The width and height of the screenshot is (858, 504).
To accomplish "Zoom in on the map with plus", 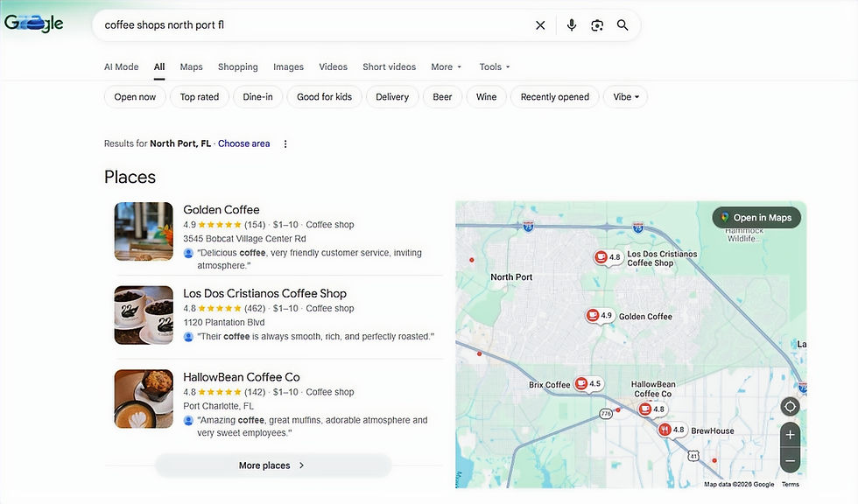I will click(x=790, y=435).
